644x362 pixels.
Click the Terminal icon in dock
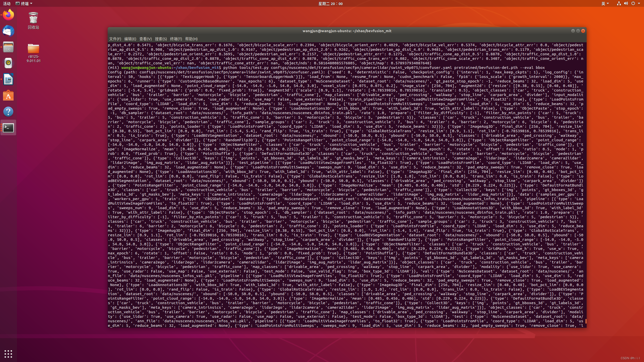tap(8, 128)
